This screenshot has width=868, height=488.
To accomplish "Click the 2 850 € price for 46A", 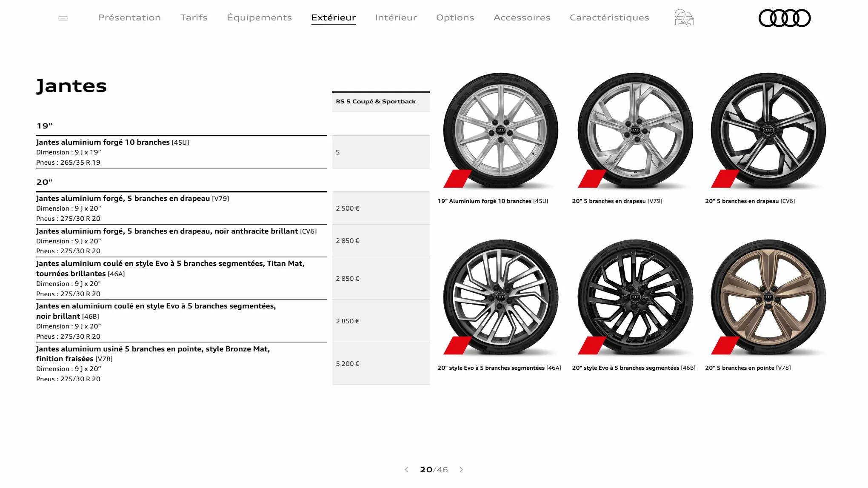I will [381, 278].
